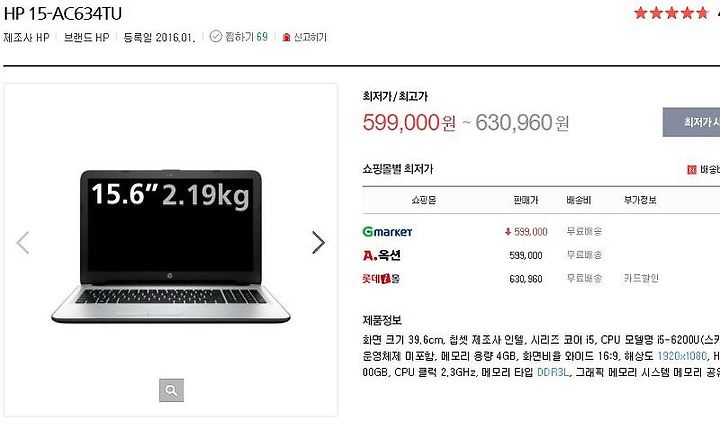Click the magnifier zoom icon under laptop image

(171, 390)
